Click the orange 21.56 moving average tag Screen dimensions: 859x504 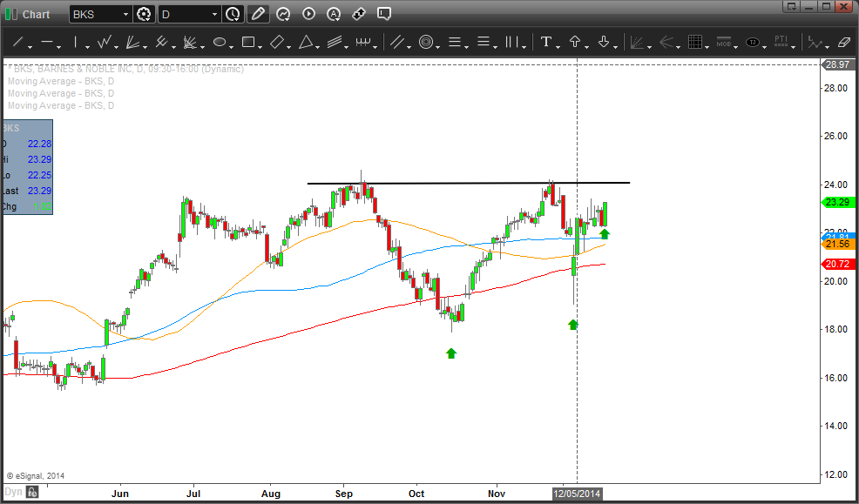[837, 245]
